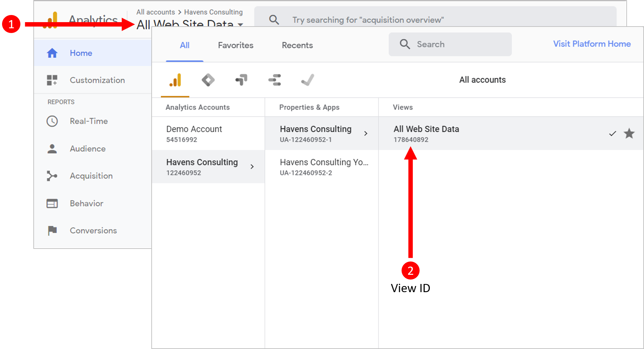Click the Analytics Accounts column header
Viewport: 644px width, 349px height.
(x=198, y=107)
